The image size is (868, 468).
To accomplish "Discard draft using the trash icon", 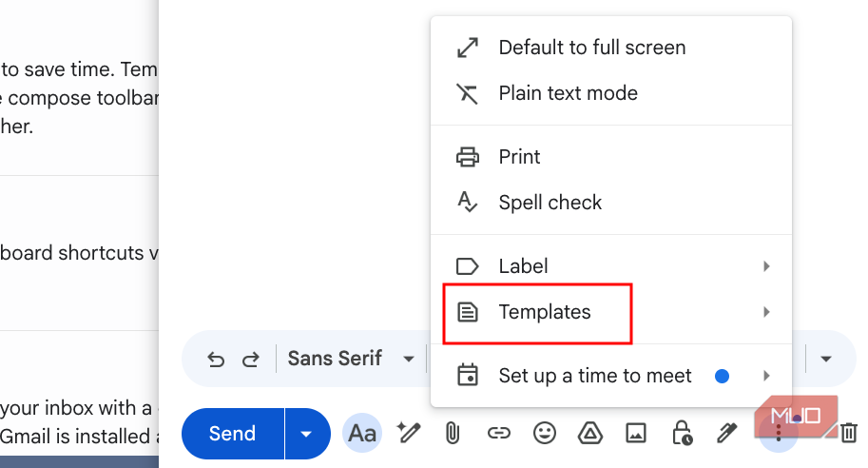I will (849, 433).
